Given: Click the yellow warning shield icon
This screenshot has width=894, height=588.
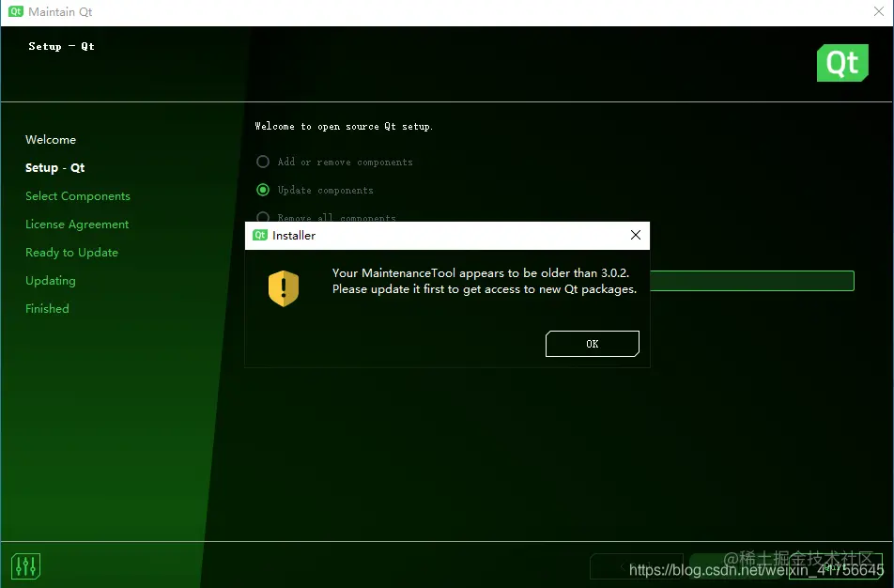Looking at the screenshot, I should [284, 288].
